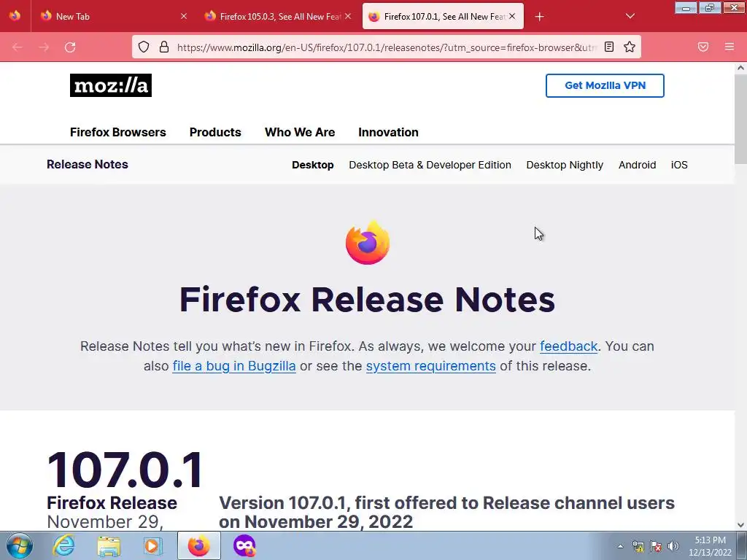Launch Internet Explorer from taskbar
Screen dimensions: 747x560
[x=64, y=545]
